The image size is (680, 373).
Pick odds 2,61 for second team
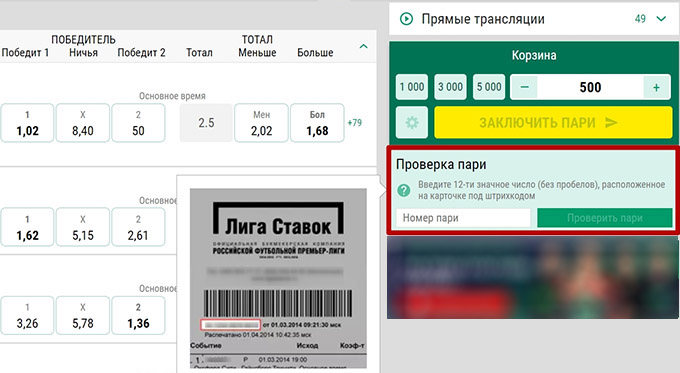click(x=138, y=227)
